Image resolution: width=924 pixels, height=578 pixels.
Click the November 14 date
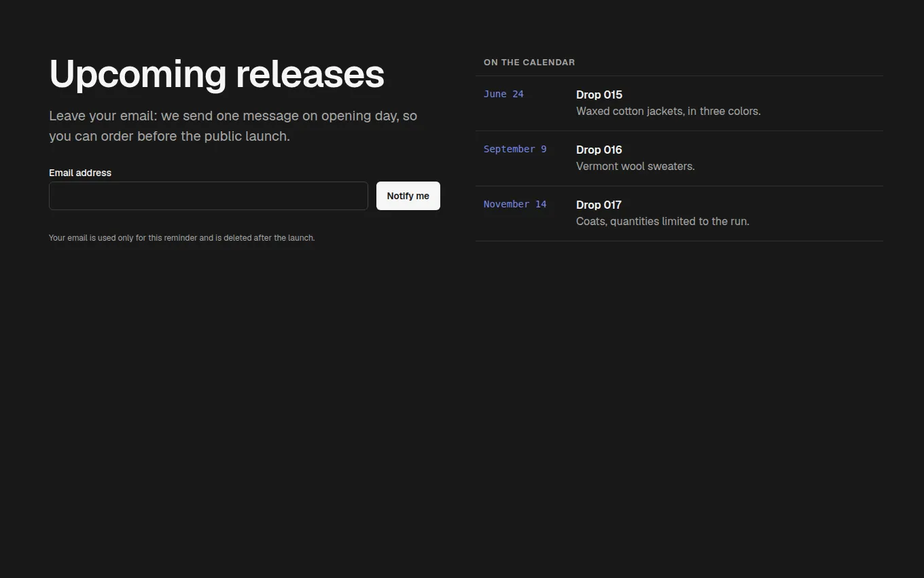(515, 204)
